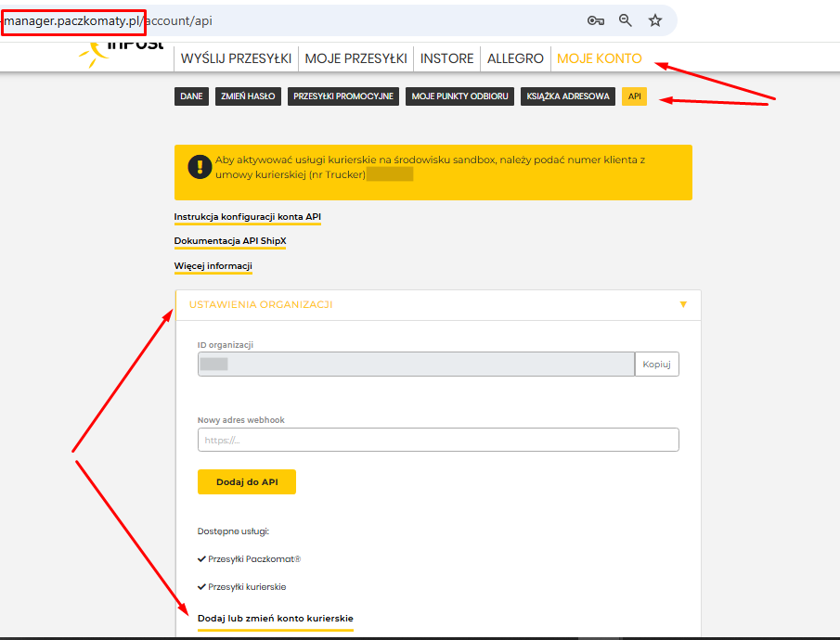The height and width of the screenshot is (640, 840).
Task: Go to the Książka Adresowa tab
Action: (568, 96)
